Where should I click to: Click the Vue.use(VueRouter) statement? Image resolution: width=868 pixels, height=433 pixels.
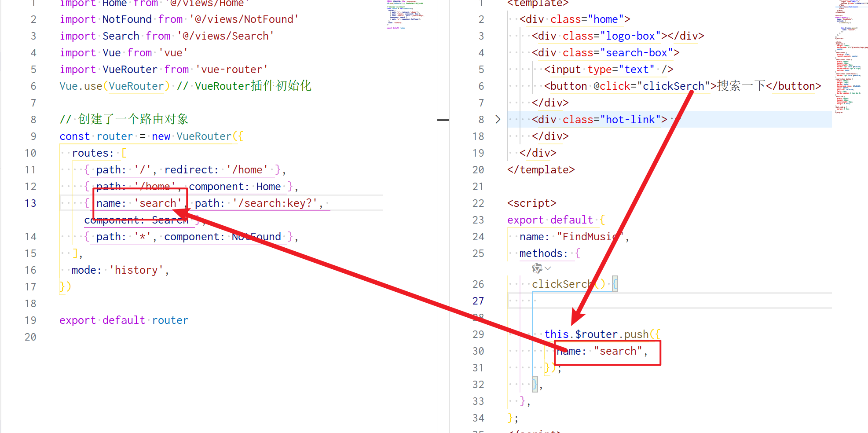pyautogui.click(x=114, y=86)
